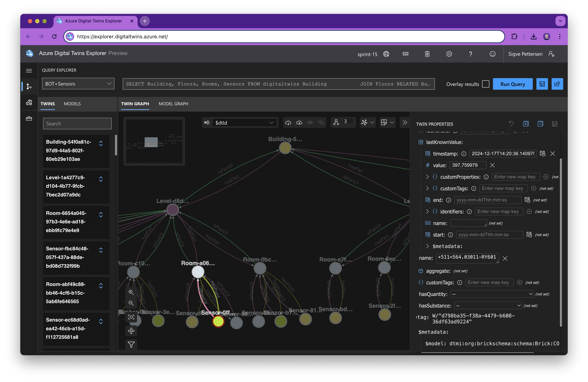This screenshot has width=588, height=382.
Task: Toggle the show/hide twins eye icon
Action: pos(310,123)
